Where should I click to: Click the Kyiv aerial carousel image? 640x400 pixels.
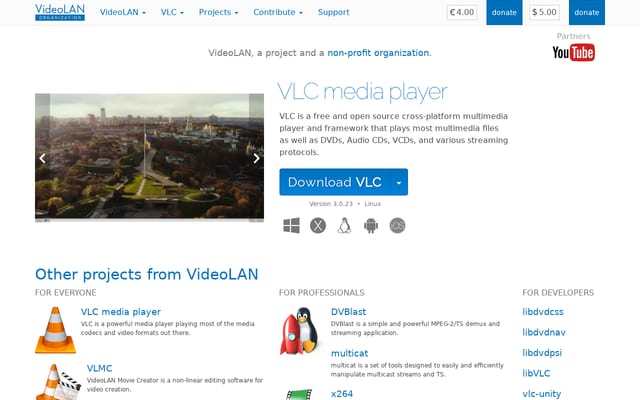[149, 158]
